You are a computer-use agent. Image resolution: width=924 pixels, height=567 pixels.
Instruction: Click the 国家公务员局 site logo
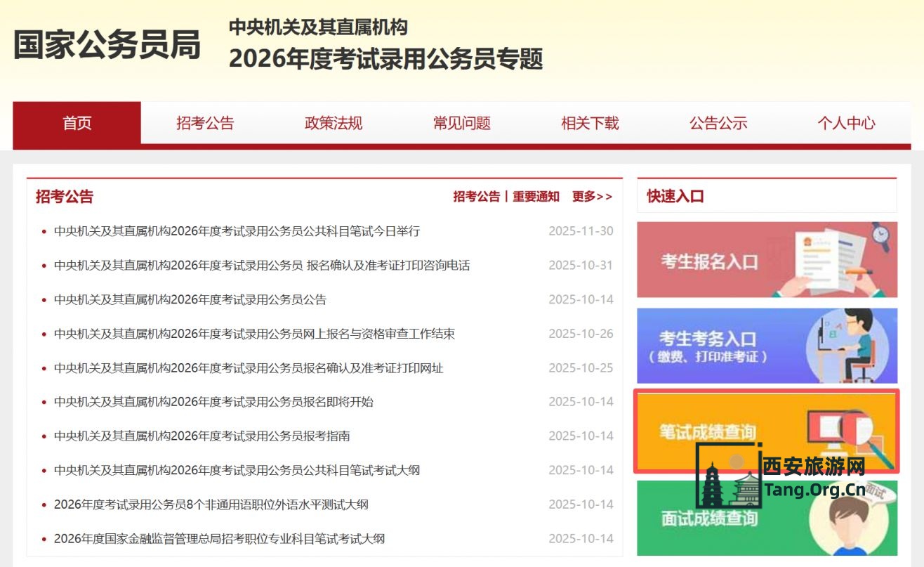107,44
